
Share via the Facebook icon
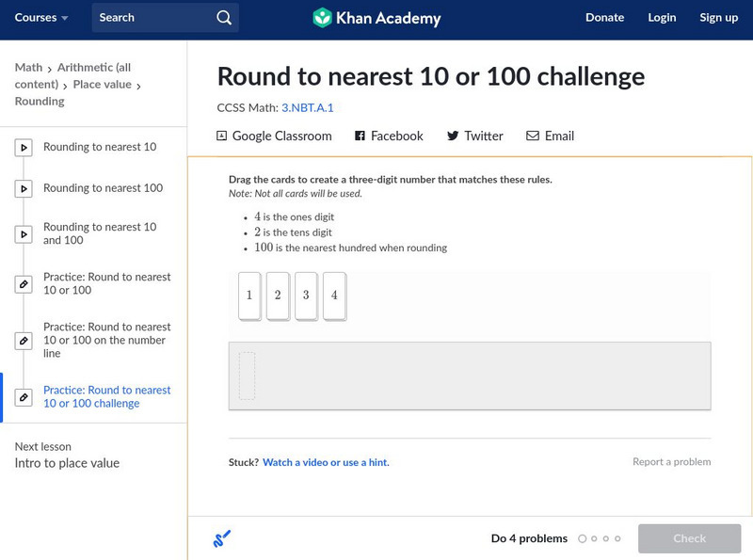(x=360, y=136)
